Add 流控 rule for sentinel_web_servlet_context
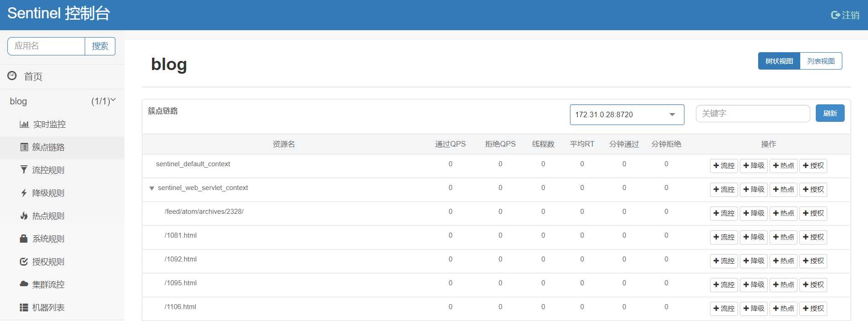The image size is (868, 321). click(x=724, y=190)
